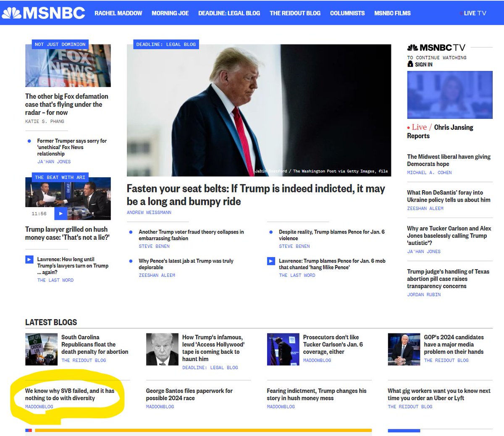Open 'Lawrence: Trump blames Pence for Jan. 6 mob'
The image size is (504, 436).
332,264
